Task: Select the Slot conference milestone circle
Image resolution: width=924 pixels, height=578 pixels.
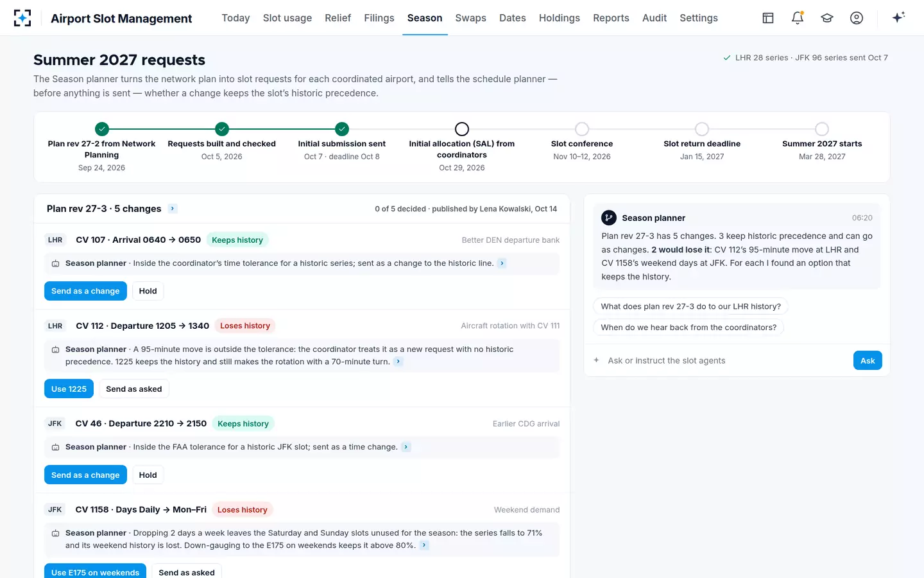Action: pyautogui.click(x=582, y=129)
